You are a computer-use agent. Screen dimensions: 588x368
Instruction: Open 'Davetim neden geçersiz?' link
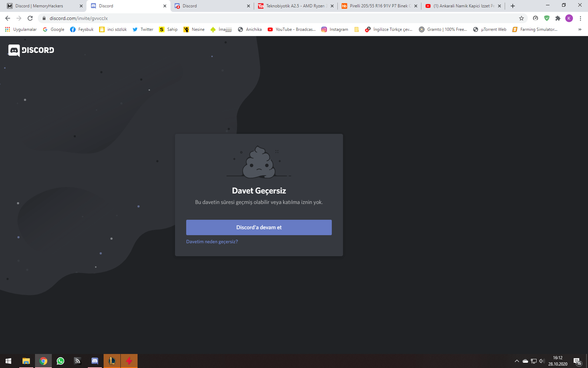click(212, 241)
